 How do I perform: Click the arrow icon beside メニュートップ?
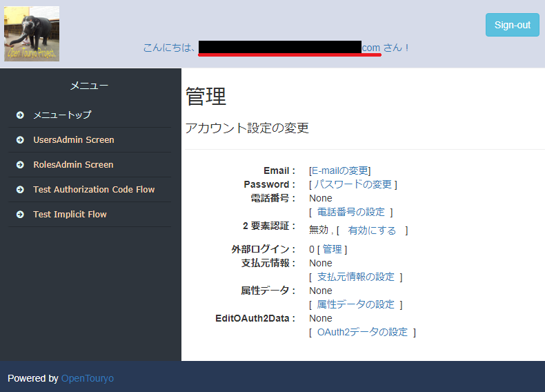(21, 115)
